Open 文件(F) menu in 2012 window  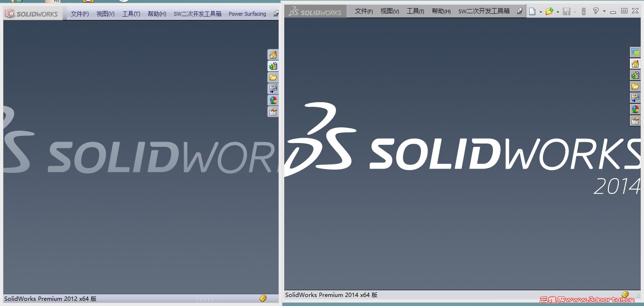click(80, 14)
